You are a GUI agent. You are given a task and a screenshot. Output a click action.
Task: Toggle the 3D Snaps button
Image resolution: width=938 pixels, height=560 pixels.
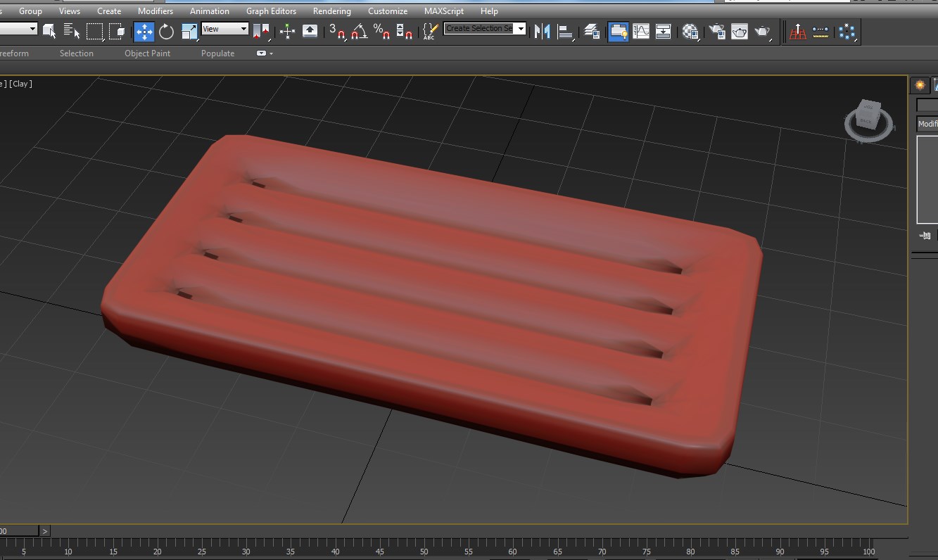(x=337, y=32)
